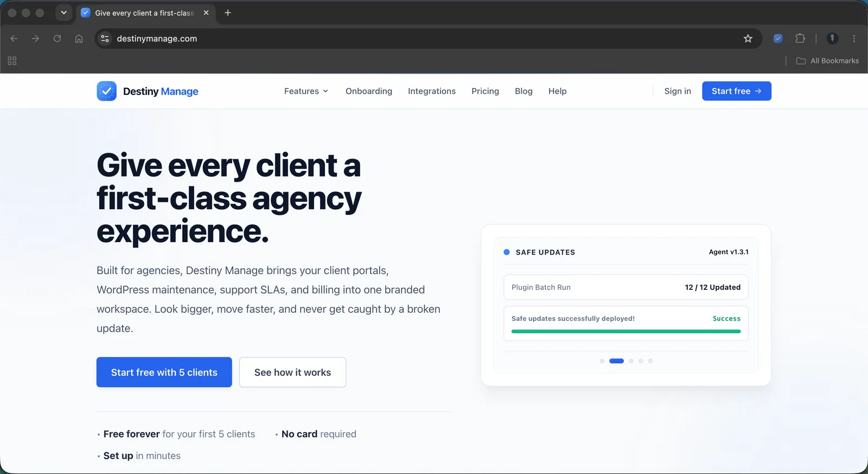The height and width of the screenshot is (474, 868).
Task: Click the See how it works button
Action: 292,372
